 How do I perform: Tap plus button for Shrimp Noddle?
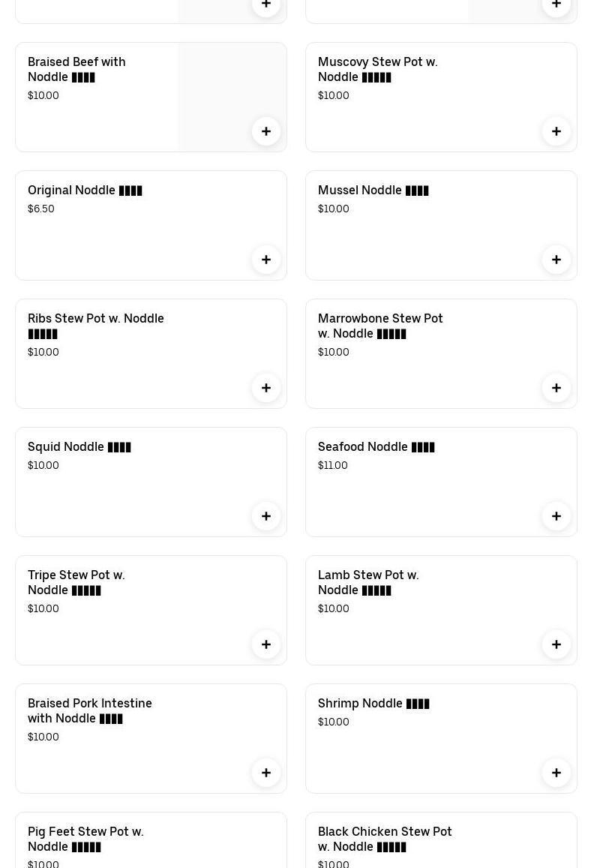pyautogui.click(x=556, y=773)
